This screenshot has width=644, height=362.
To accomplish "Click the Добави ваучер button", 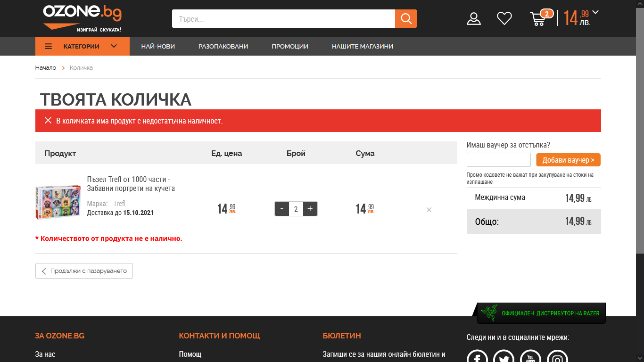I will (x=568, y=160).
